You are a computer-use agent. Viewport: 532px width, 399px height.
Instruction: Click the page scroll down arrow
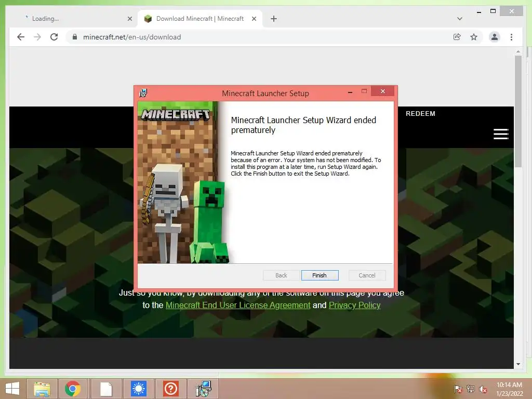coord(518,364)
